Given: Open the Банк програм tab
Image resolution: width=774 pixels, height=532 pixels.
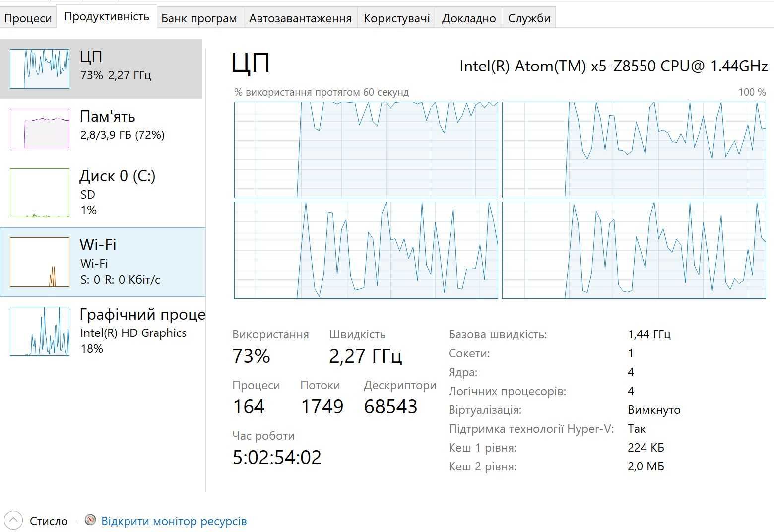Looking at the screenshot, I should click(199, 18).
